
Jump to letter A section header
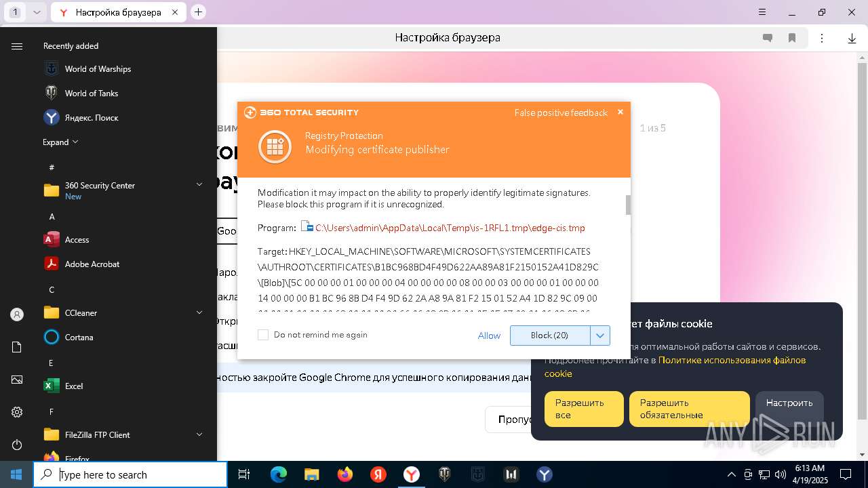52,216
